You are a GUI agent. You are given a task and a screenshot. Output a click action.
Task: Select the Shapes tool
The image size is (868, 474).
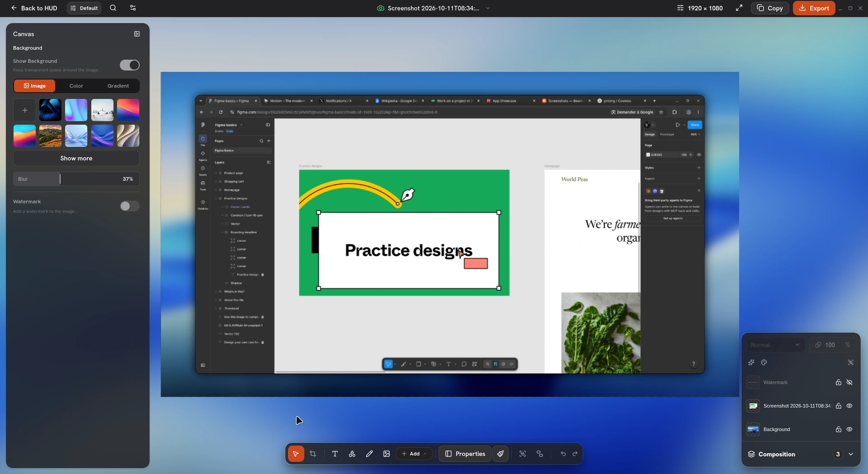(352, 454)
